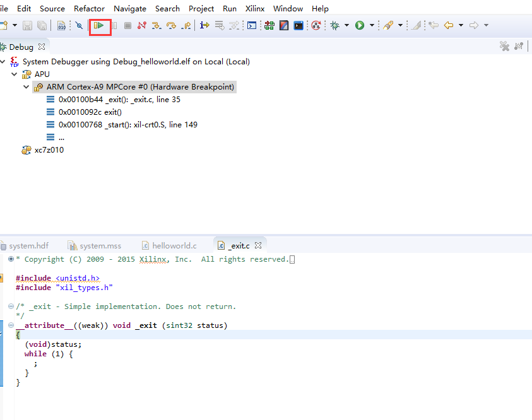Screen dimensions: 532x420
Task: Open the Debug launch dropdown arrow
Action: click(x=346, y=25)
